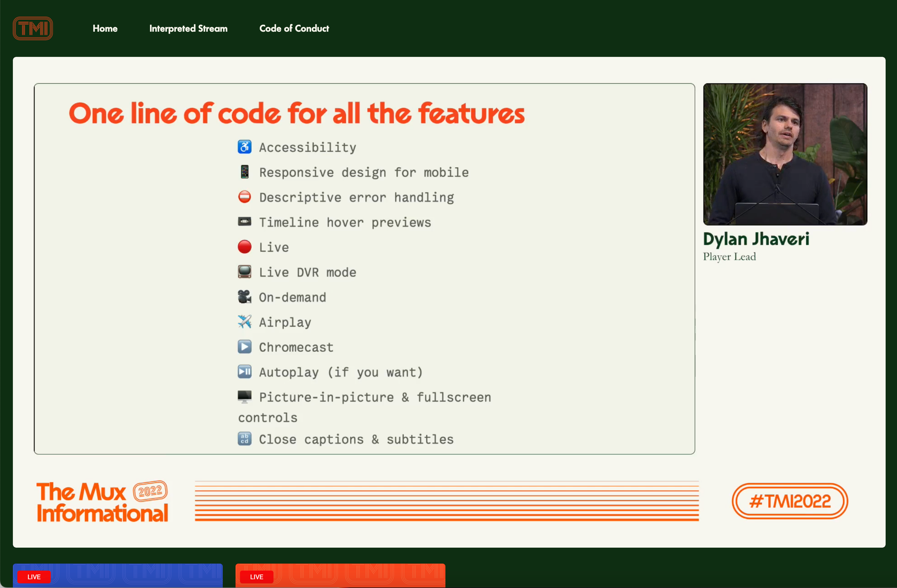Click 'Airplay' text
Viewport: 897px width, 588px height.
click(x=285, y=322)
